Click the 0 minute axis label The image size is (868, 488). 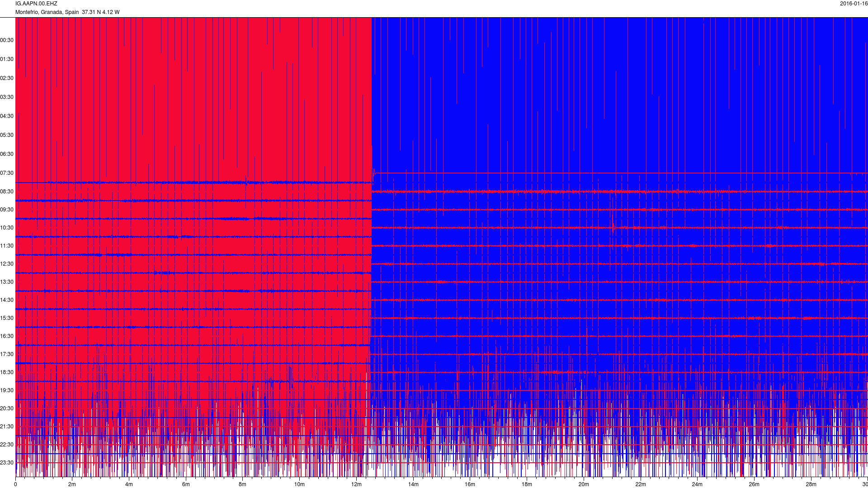[15, 484]
